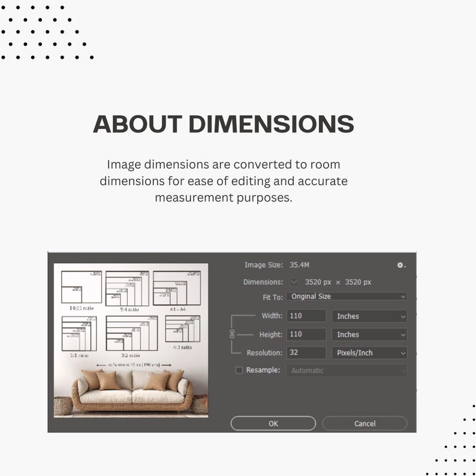Click the Resolution input field showing 32
476x476 pixels.
pos(306,353)
